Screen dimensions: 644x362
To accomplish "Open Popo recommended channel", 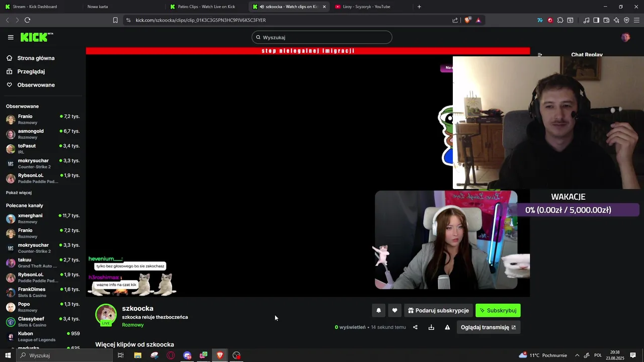I will point(43,307).
